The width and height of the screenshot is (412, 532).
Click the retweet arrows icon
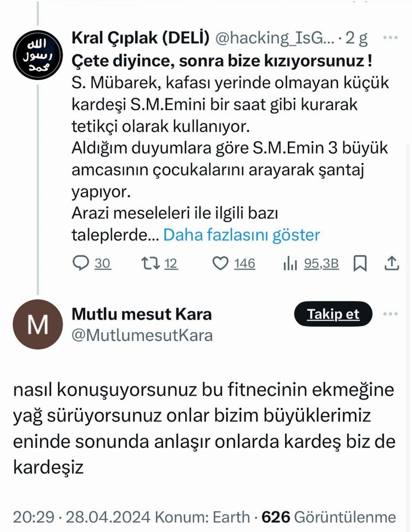pos(149,264)
